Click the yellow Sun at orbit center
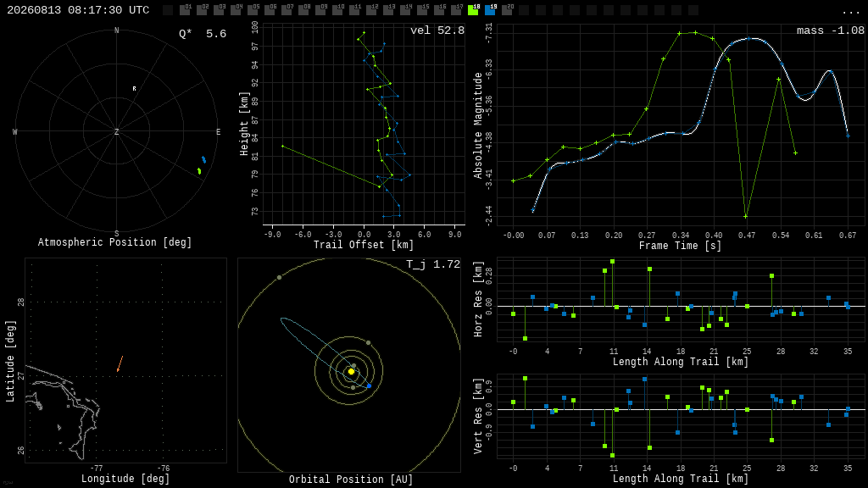 pos(351,371)
